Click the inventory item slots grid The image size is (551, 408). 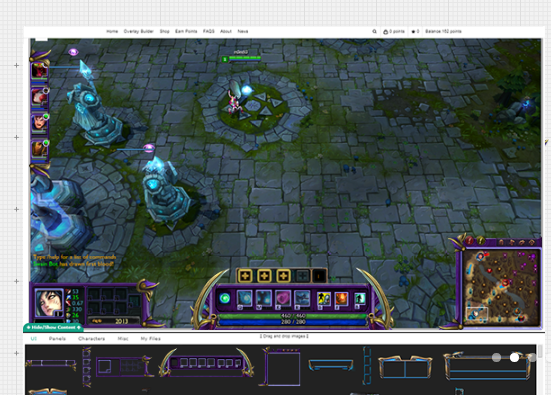[113, 302]
